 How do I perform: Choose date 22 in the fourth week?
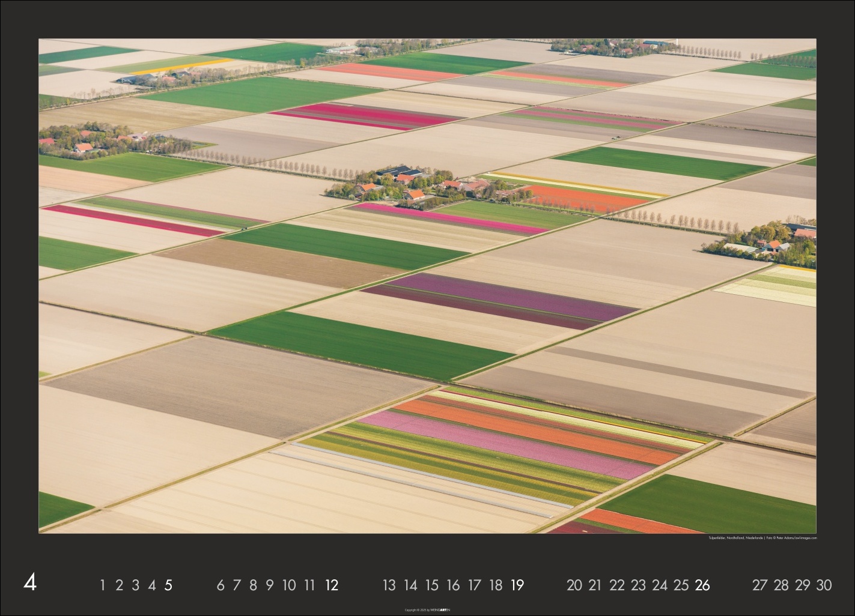pyautogui.click(x=616, y=585)
